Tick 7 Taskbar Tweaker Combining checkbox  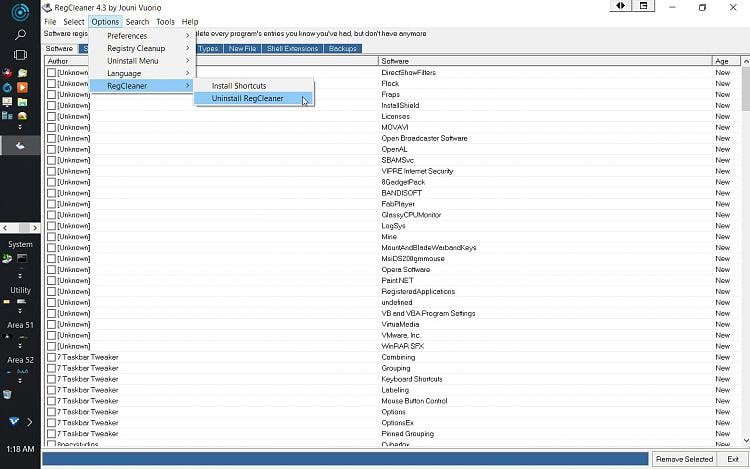[52, 358]
